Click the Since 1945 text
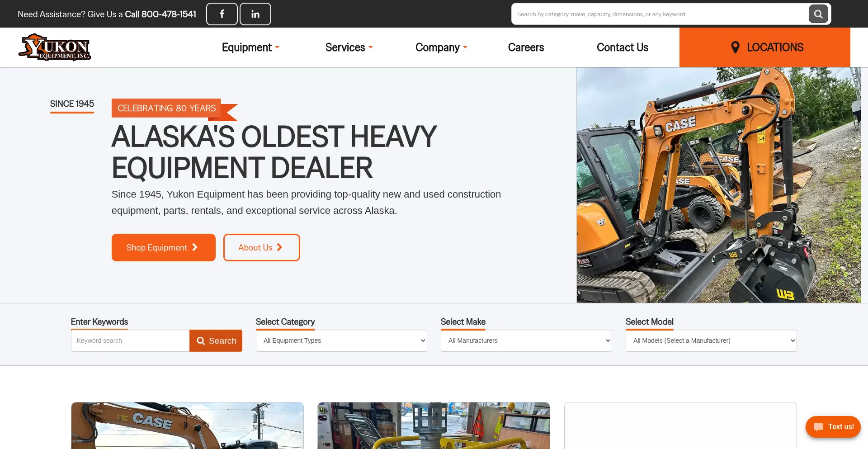 (72, 104)
